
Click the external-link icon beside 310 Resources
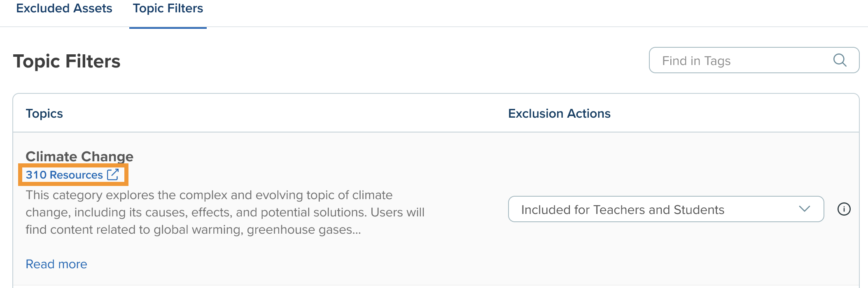pyautogui.click(x=113, y=174)
